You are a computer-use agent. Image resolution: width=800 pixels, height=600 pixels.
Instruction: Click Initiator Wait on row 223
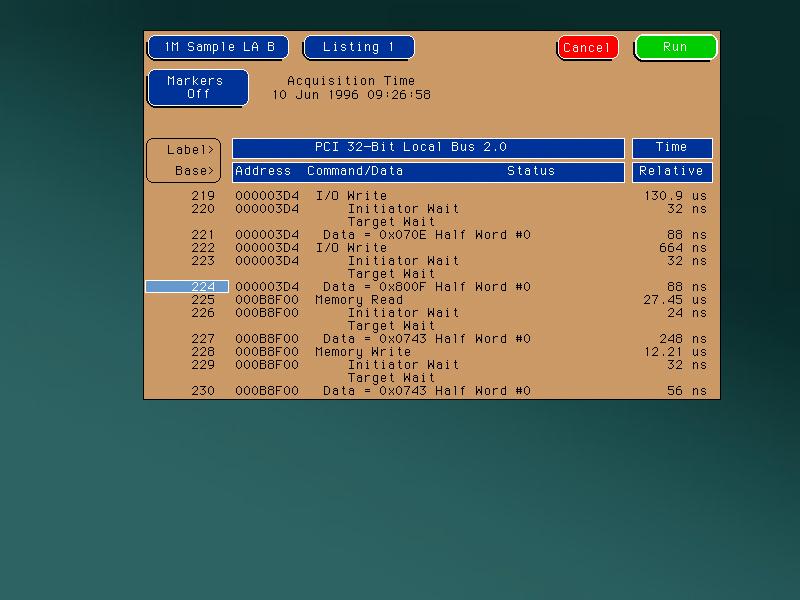[x=404, y=261]
